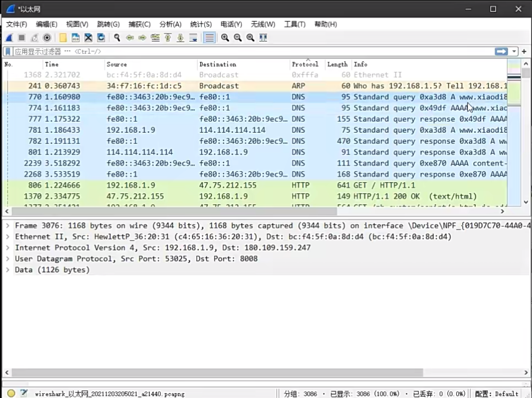
Task: Sort by the Info column header
Action: [429, 64]
